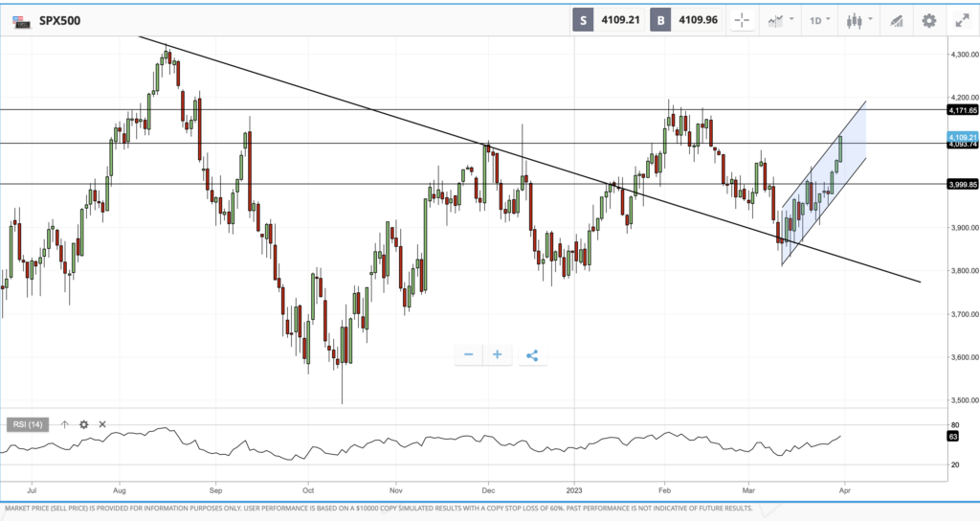Open the drawing tools pencil icon
Image resolution: width=980 pixels, height=521 pixels.
coord(896,19)
